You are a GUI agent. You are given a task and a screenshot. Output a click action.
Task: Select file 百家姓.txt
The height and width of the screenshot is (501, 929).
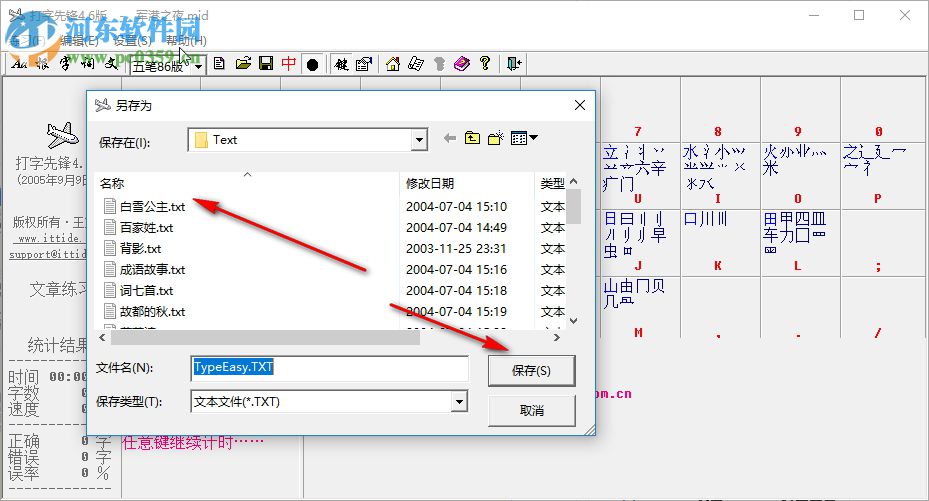click(x=146, y=227)
